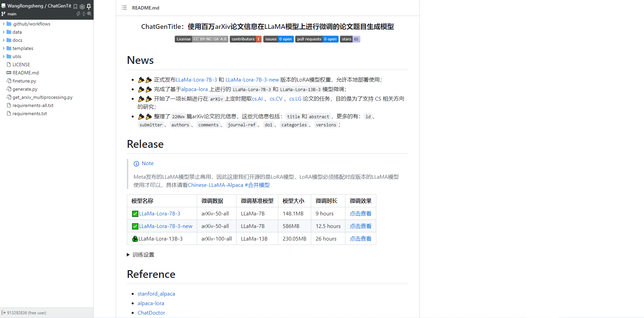Click the LICENSE file icon
Screen dimensions: 644x318
(9, 64)
